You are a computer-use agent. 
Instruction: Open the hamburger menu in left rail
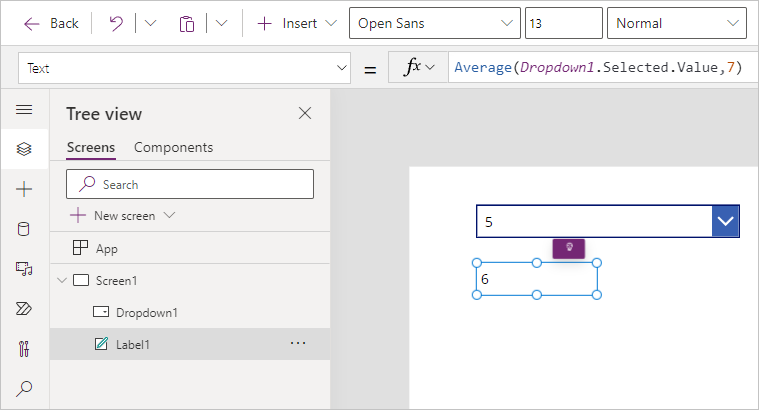24,110
